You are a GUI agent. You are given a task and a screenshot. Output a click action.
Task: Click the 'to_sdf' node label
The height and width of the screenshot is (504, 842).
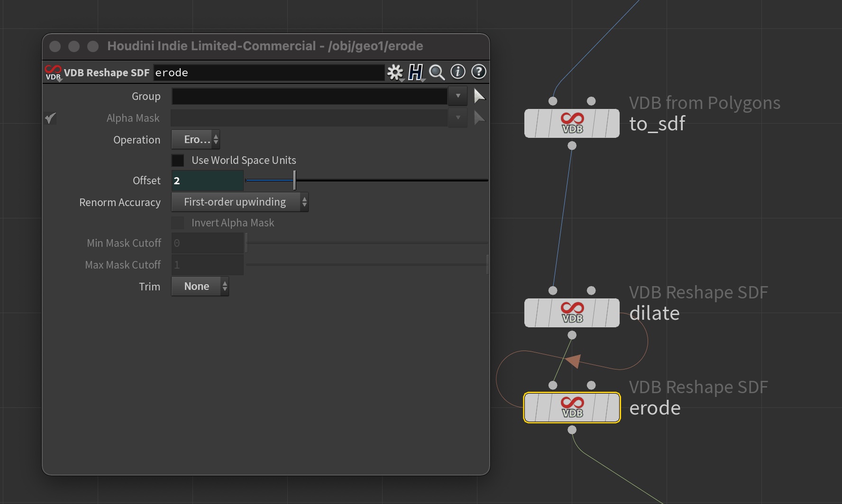(657, 124)
